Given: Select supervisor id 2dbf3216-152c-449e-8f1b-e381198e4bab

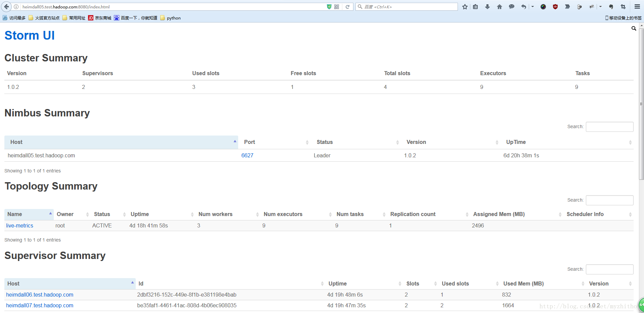Looking at the screenshot, I should (x=187, y=295).
